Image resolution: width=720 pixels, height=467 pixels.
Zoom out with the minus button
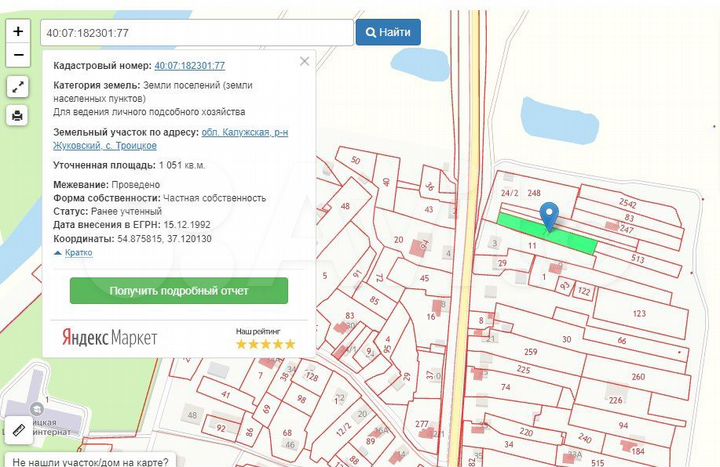coord(18,55)
